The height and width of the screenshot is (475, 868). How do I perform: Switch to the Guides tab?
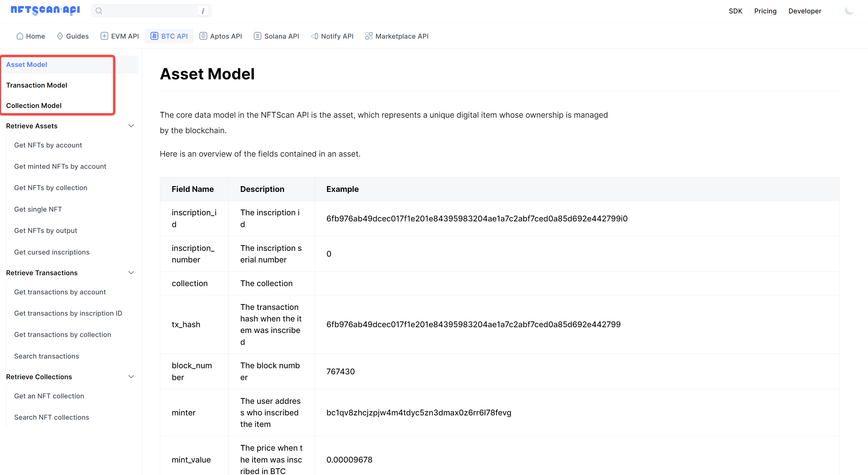[x=73, y=36]
